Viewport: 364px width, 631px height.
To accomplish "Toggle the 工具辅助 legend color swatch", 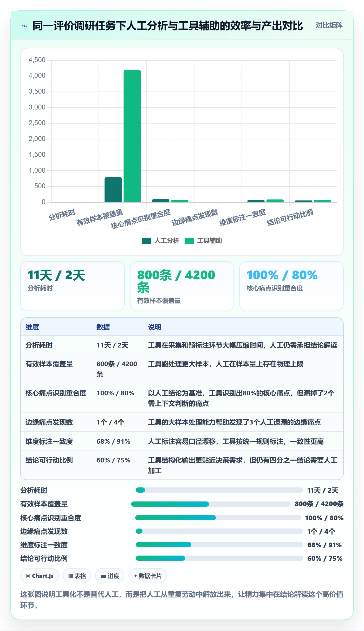I will (189, 241).
